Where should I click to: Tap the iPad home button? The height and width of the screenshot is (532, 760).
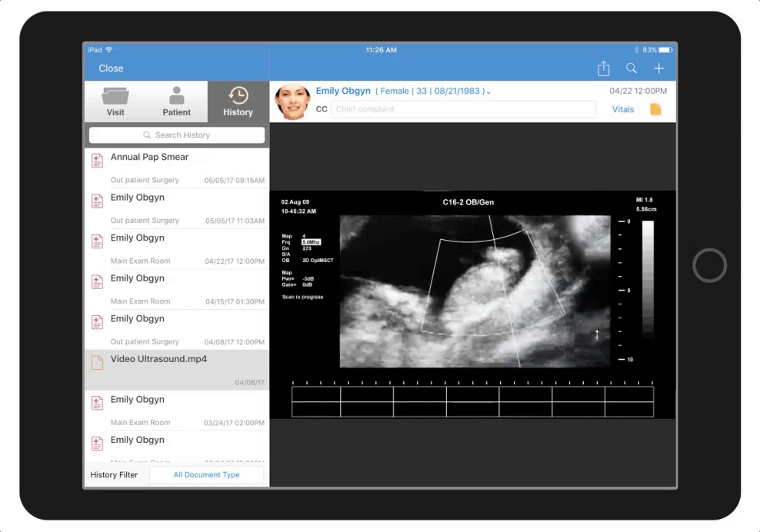coord(709,265)
